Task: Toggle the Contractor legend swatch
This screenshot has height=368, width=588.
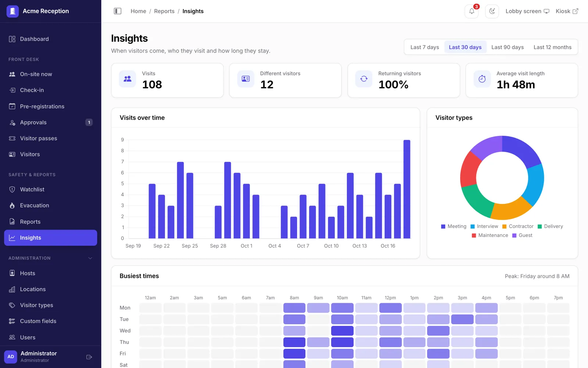Action: tap(505, 226)
